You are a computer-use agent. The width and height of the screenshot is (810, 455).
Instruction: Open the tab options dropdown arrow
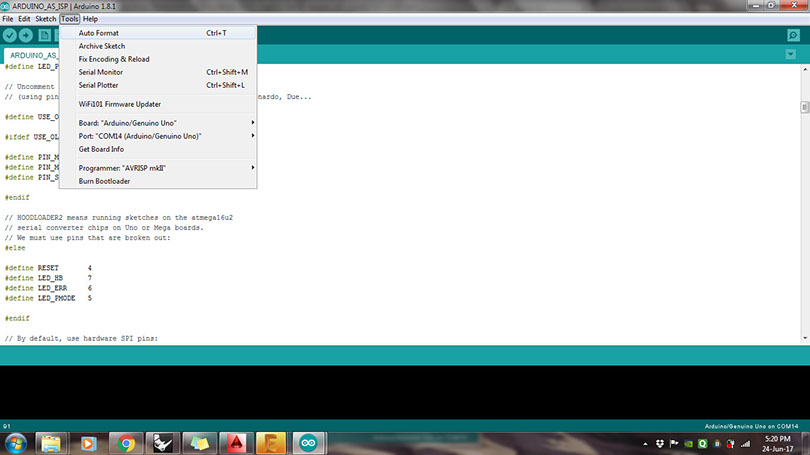(x=790, y=54)
